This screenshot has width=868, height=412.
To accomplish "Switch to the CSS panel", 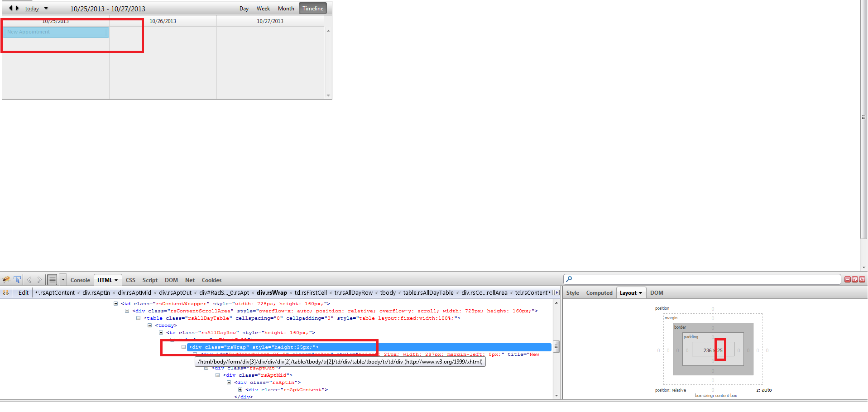I will (130, 280).
